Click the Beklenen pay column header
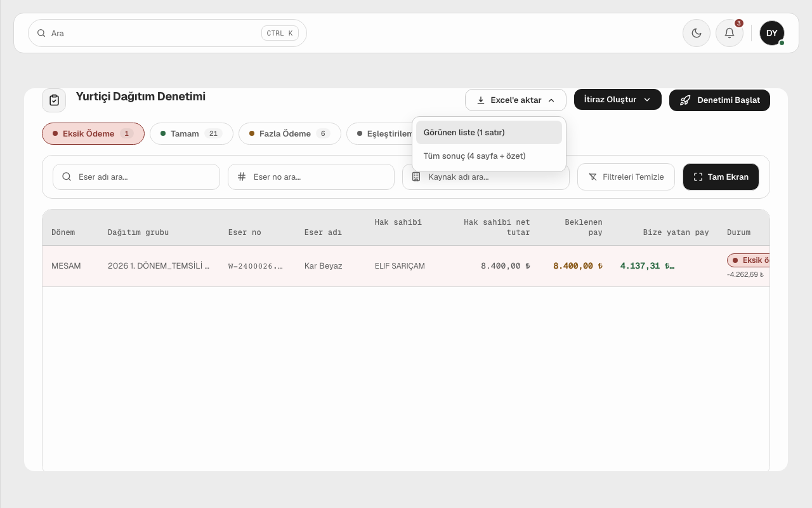The height and width of the screenshot is (508, 812). [584, 227]
